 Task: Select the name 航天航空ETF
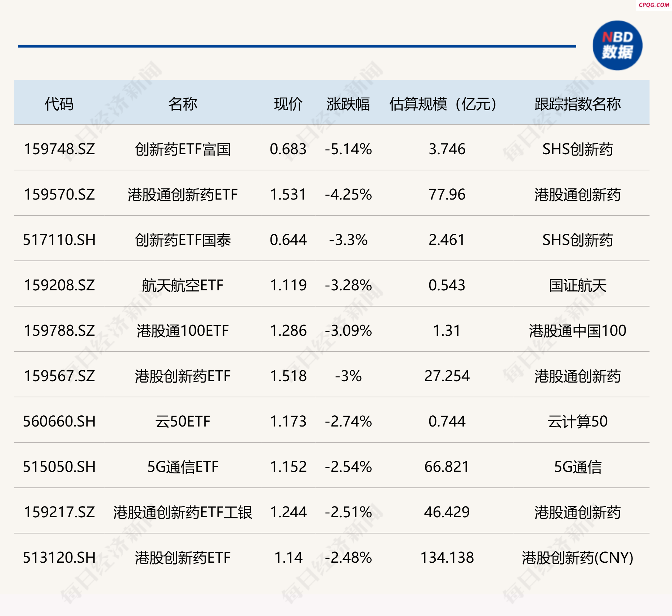tap(183, 285)
